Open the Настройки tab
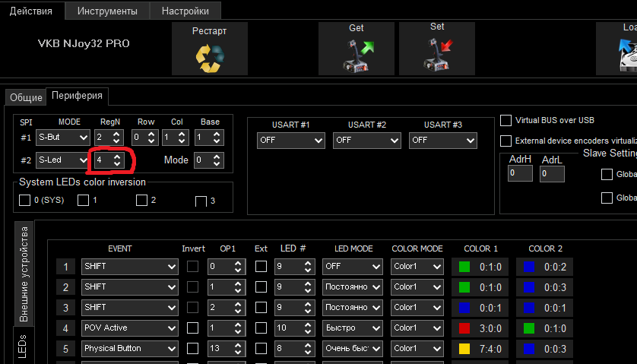The height and width of the screenshot is (364, 637). click(x=185, y=11)
